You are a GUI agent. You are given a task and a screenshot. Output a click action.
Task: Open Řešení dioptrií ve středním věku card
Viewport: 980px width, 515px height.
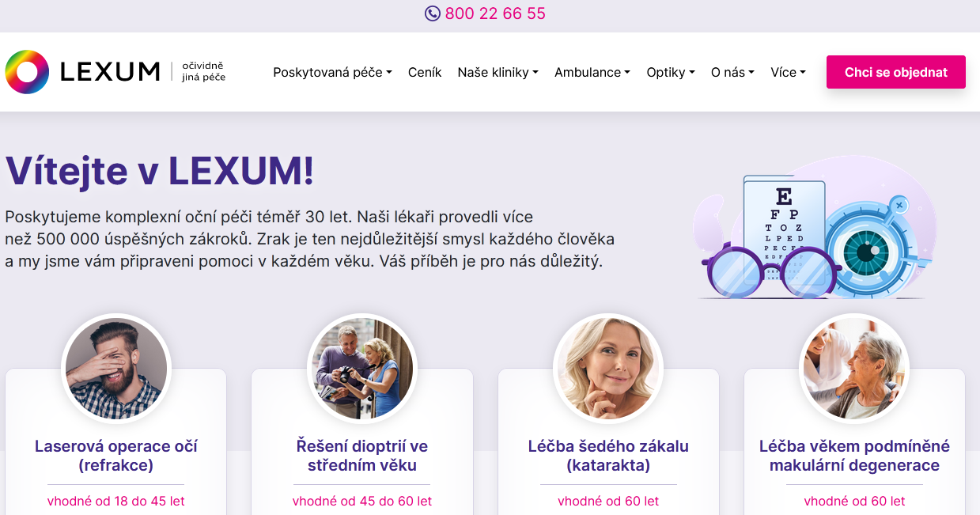(362, 456)
